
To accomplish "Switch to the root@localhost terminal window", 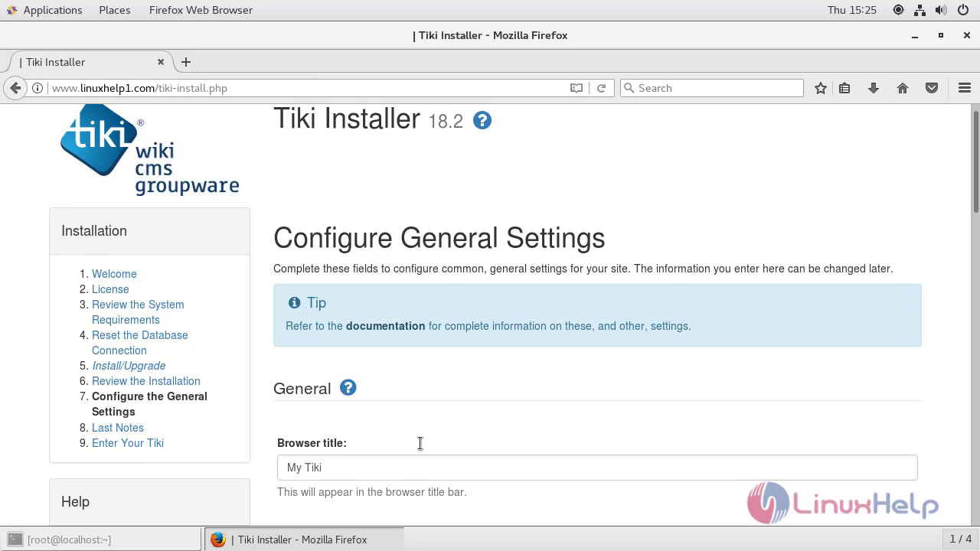I will point(101,540).
